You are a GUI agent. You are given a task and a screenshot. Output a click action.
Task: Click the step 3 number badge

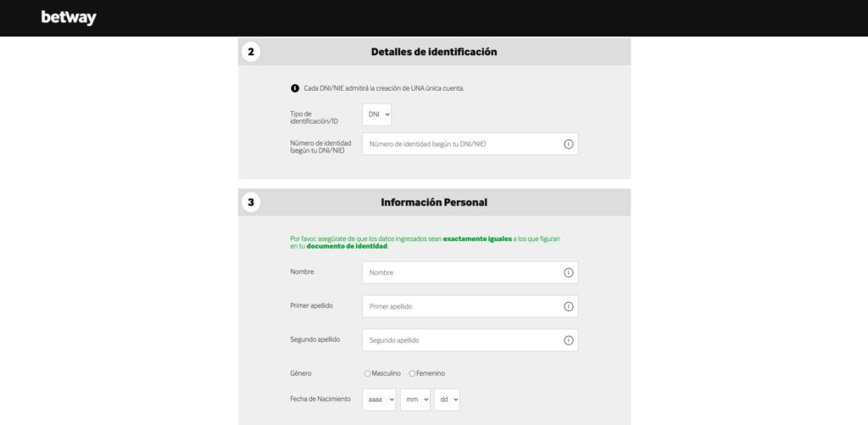pyautogui.click(x=250, y=203)
